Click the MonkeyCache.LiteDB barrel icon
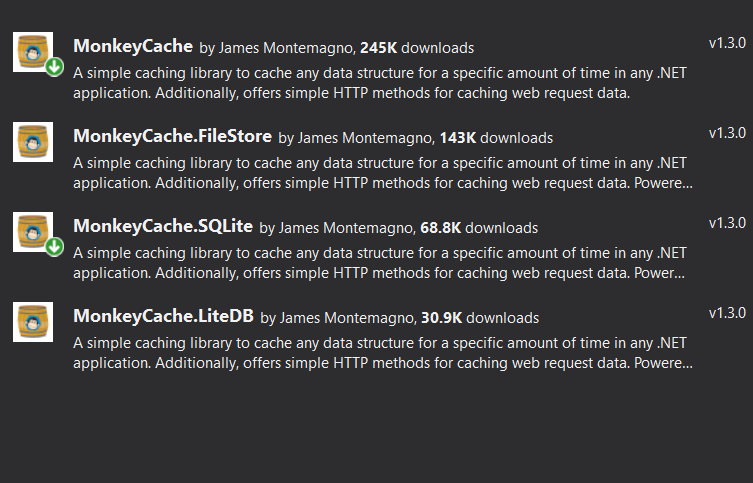 click(33, 322)
